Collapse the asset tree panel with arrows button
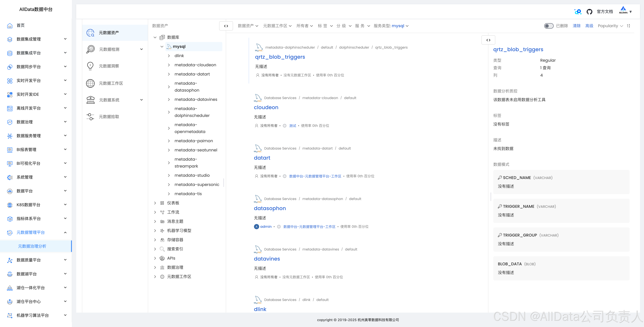 point(226,26)
